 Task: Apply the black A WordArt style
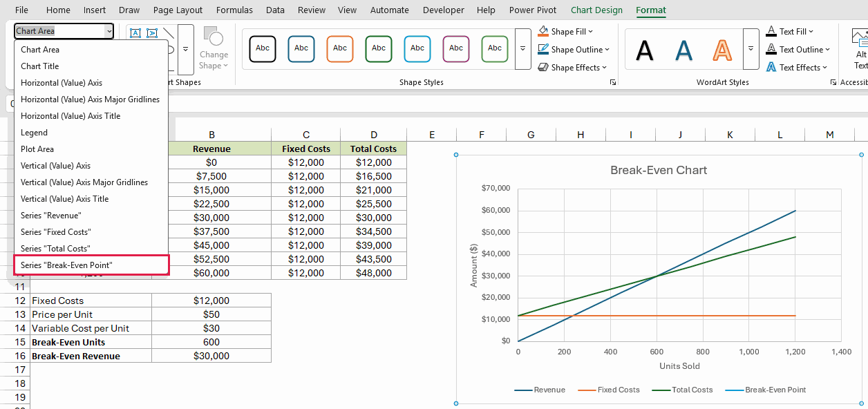645,50
